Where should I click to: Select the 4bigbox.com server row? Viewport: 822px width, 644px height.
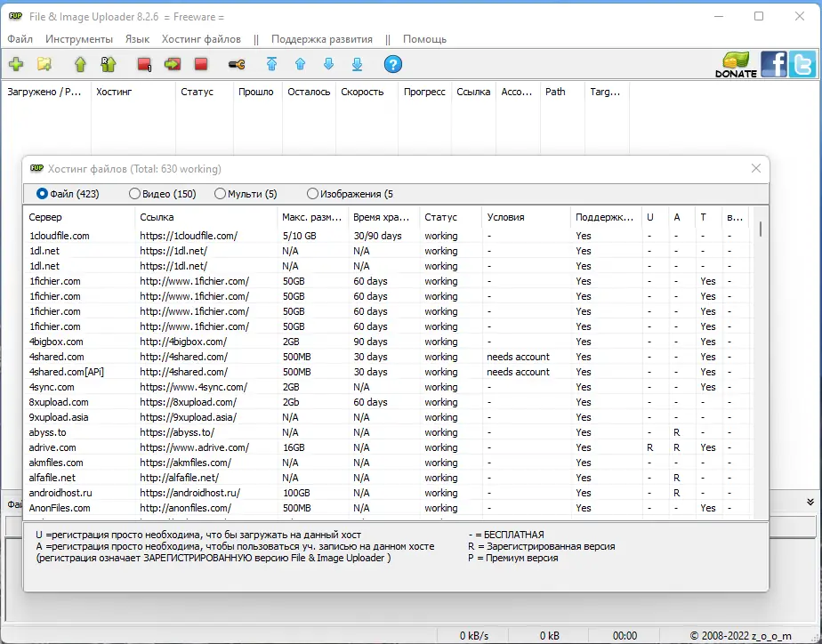click(x=386, y=342)
